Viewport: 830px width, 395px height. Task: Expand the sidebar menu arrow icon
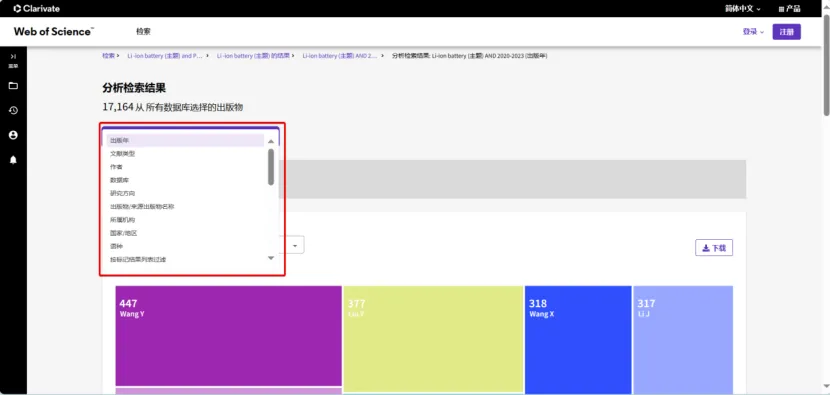pos(13,56)
